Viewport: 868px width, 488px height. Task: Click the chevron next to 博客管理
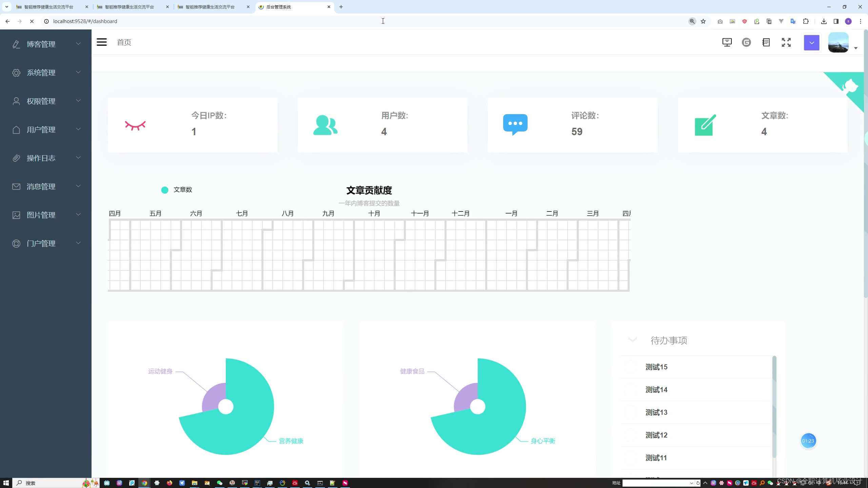coord(78,43)
